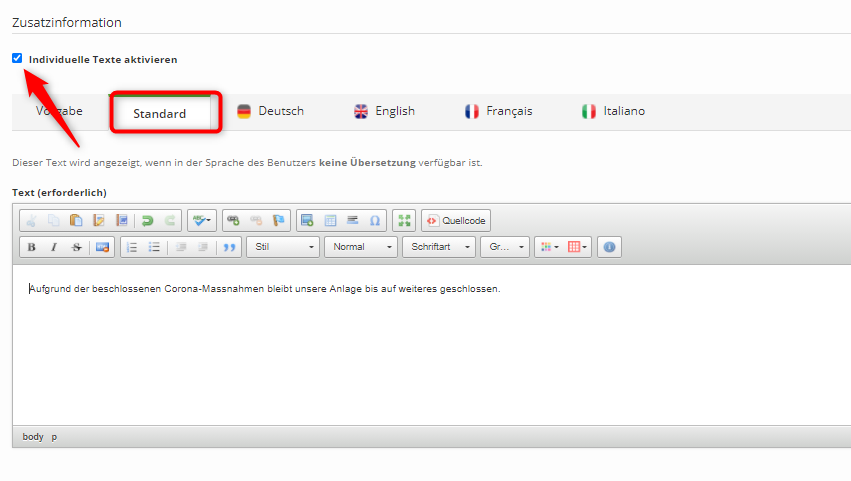Image resolution: width=851 pixels, height=481 pixels.
Task: Select the English language tab
Action: point(384,111)
